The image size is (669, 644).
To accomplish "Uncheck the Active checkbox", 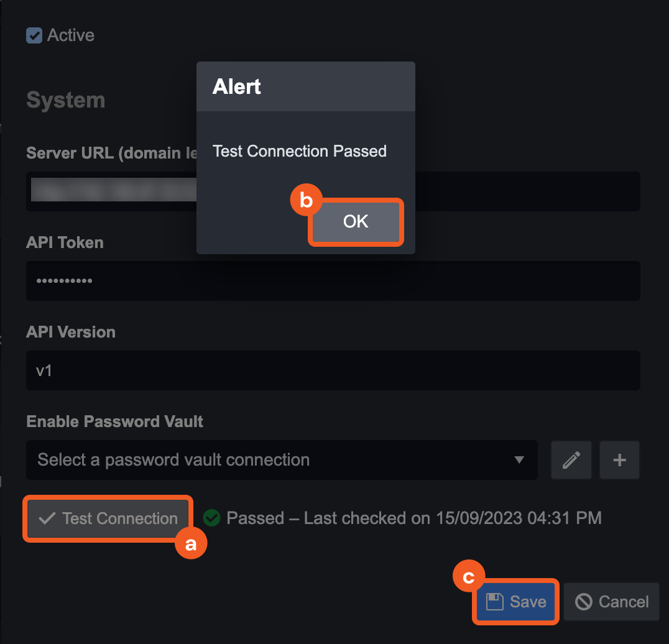I will 34,35.
